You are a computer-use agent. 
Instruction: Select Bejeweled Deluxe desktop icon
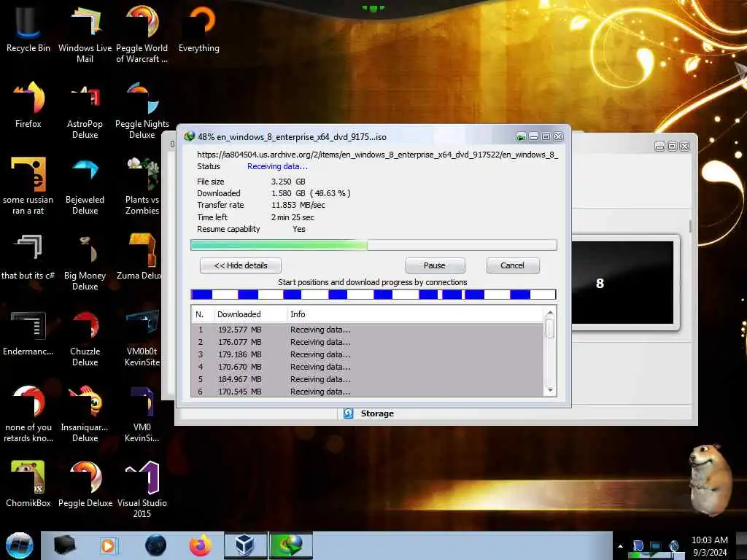point(85,186)
